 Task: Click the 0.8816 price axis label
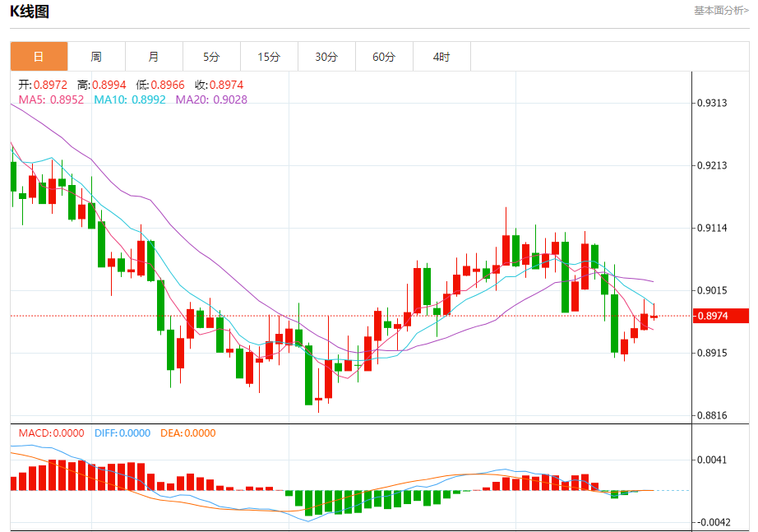click(x=712, y=415)
